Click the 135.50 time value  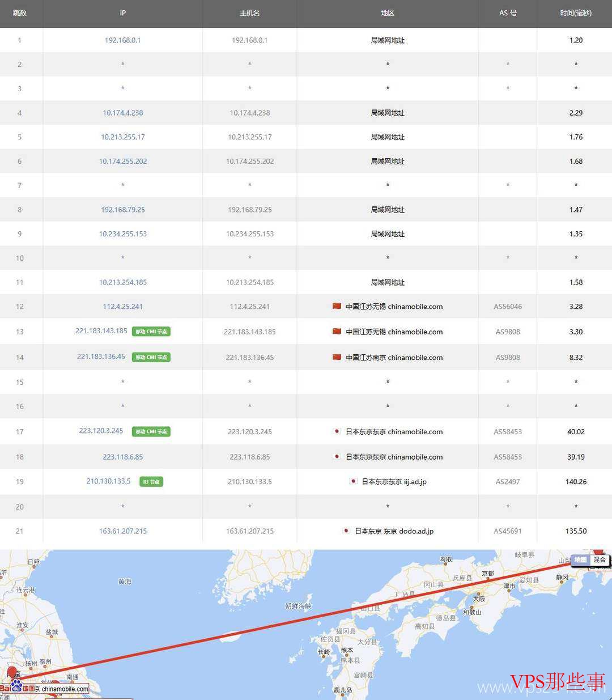click(x=576, y=531)
